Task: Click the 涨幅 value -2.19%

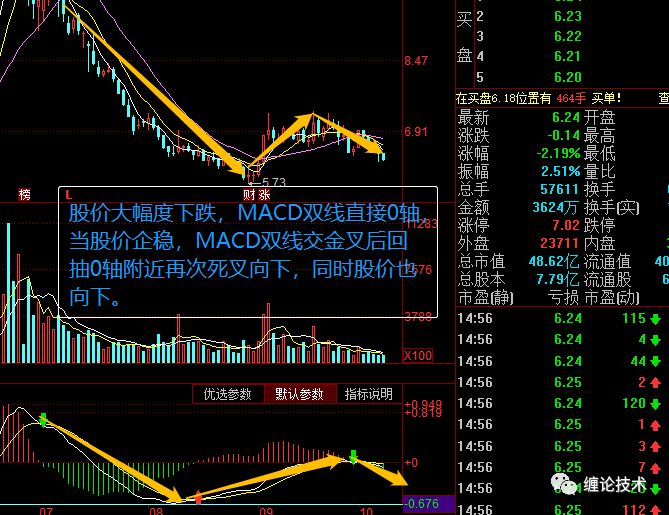Action: click(x=558, y=153)
